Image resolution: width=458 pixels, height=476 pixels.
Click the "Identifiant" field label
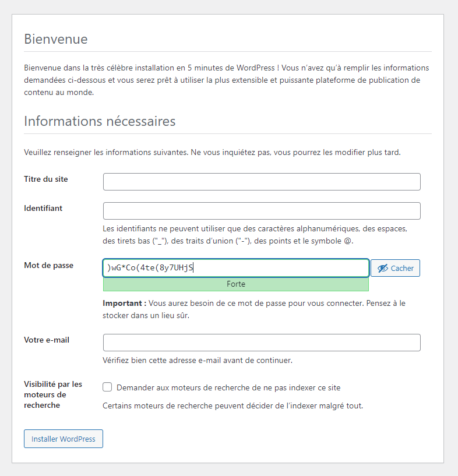click(43, 208)
